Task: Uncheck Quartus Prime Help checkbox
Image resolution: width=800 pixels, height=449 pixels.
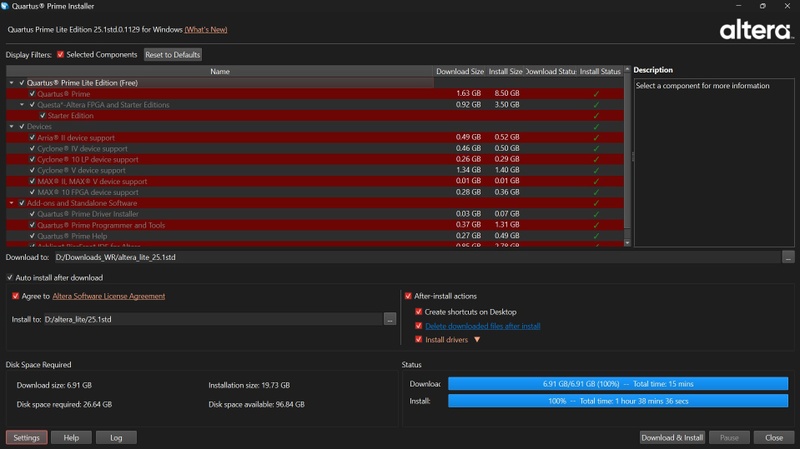Action: pos(32,236)
